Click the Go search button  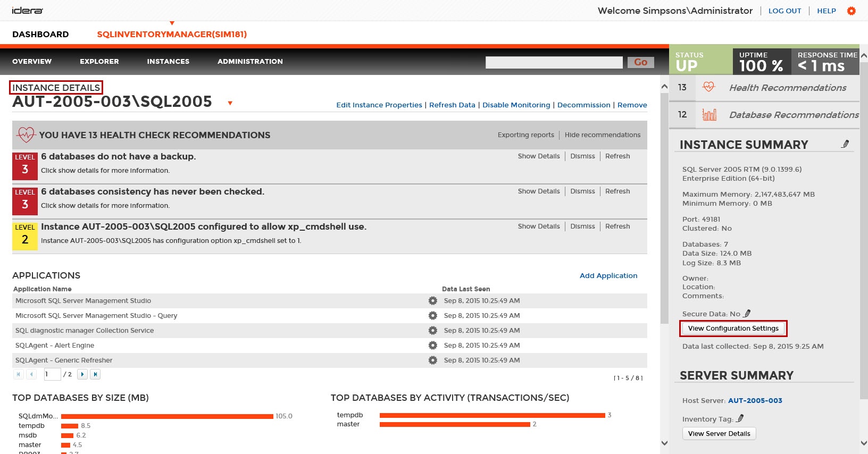pyautogui.click(x=641, y=62)
